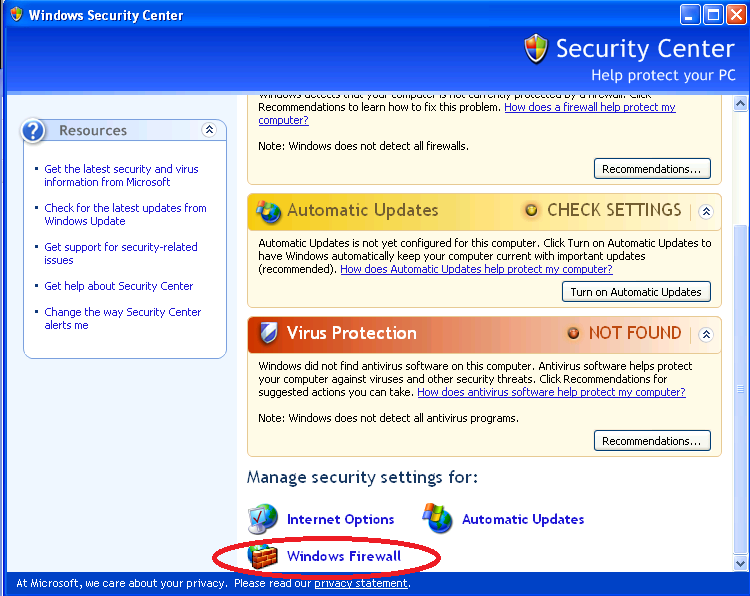Open Virus Protection Recommendations button

[652, 441]
